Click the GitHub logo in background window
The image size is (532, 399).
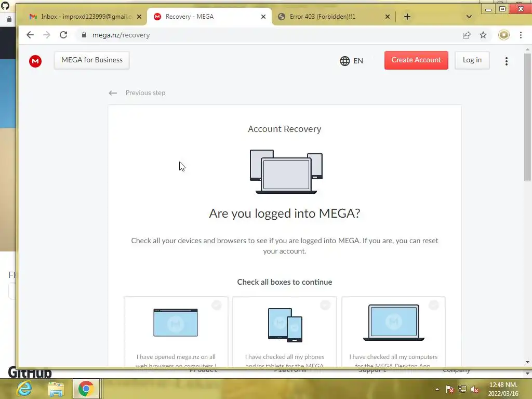[x=30, y=373]
